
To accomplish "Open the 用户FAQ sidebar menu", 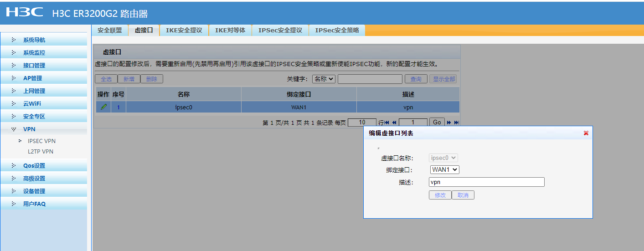I will [x=44, y=204].
